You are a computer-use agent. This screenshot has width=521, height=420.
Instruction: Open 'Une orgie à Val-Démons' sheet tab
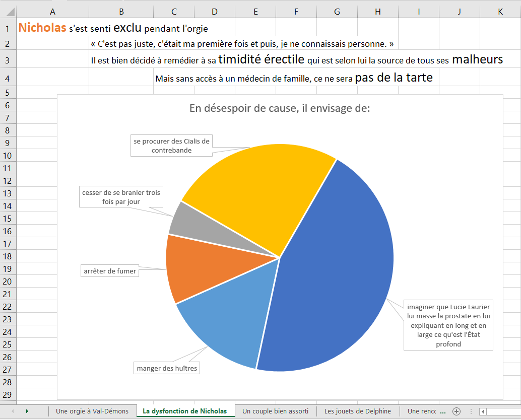point(92,411)
